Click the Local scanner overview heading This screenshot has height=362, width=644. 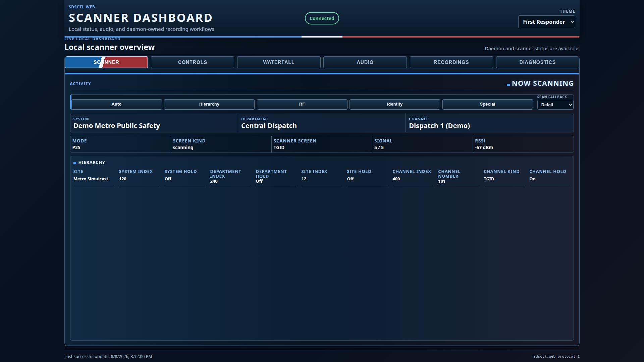tap(110, 47)
